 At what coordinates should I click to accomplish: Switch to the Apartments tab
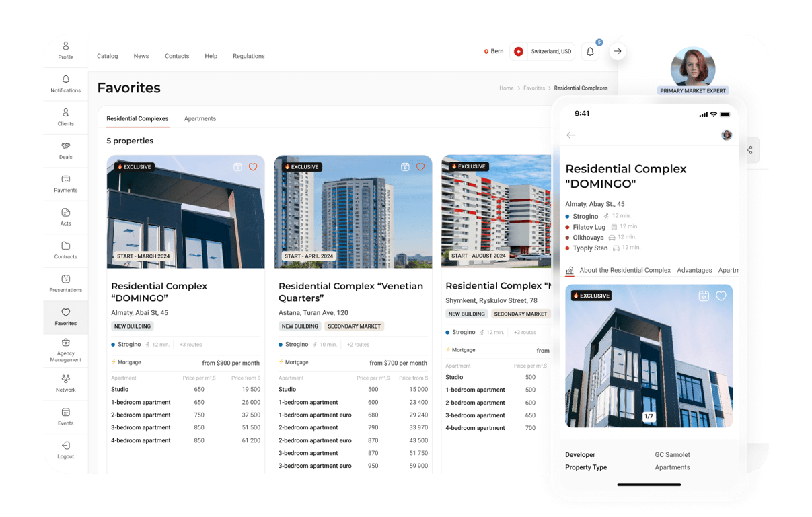(200, 118)
